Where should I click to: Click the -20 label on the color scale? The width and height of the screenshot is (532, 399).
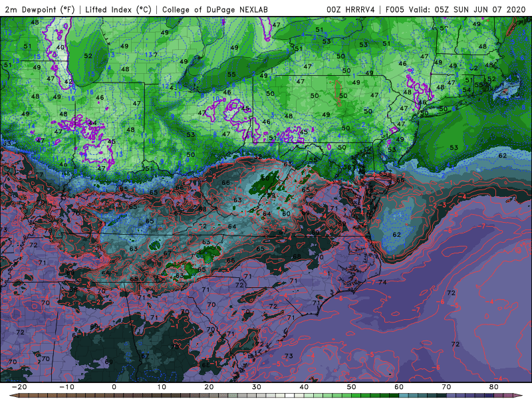click(19, 387)
